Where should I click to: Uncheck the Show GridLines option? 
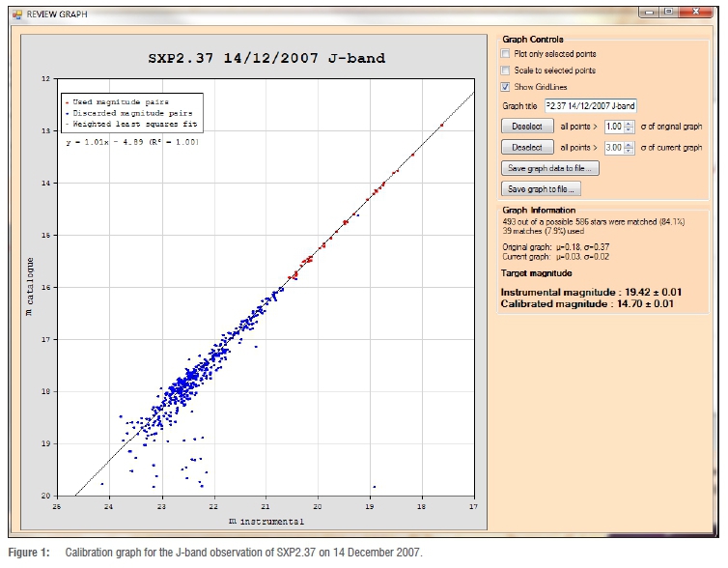click(506, 87)
